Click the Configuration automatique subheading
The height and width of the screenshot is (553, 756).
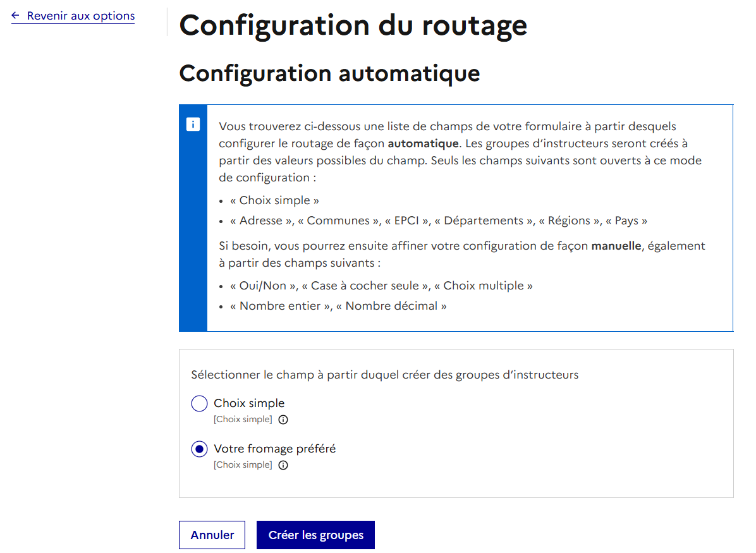pos(329,73)
